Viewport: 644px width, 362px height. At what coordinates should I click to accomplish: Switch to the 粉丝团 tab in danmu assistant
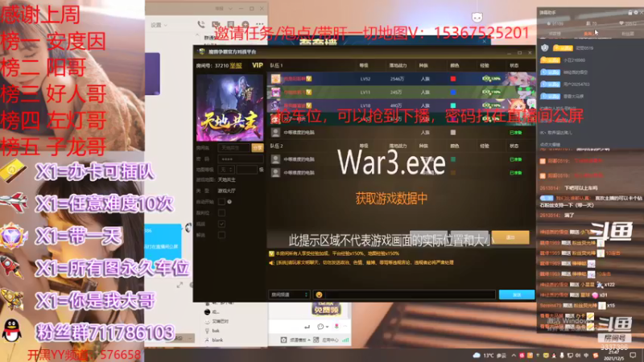pos(627,34)
